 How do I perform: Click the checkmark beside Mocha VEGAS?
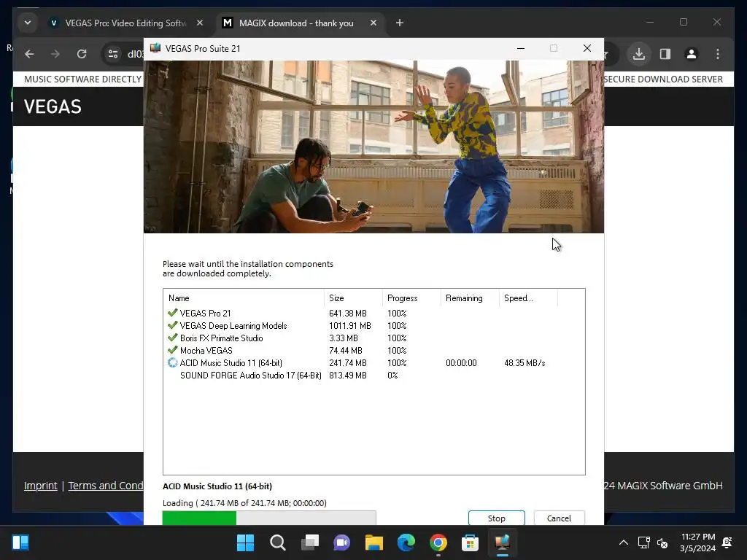[x=172, y=350]
